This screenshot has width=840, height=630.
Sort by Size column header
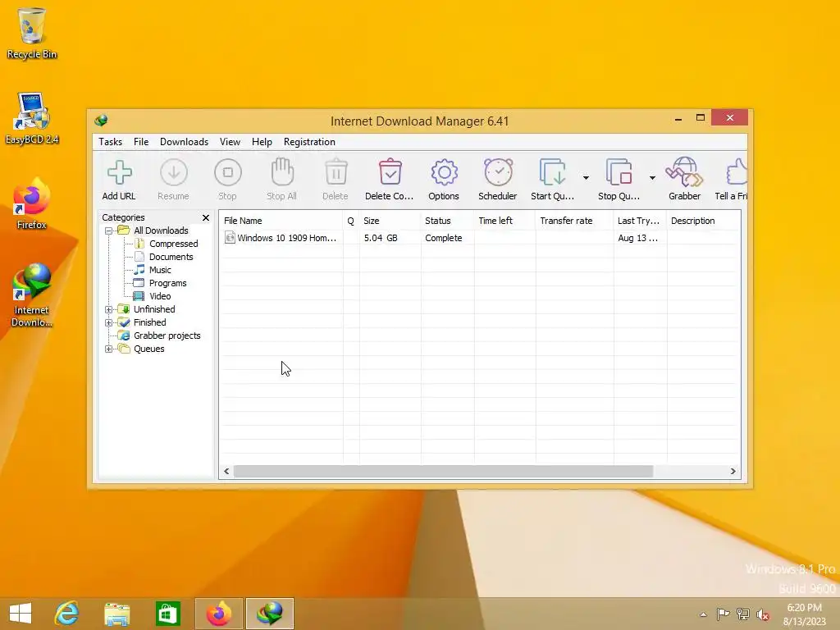tap(390, 221)
